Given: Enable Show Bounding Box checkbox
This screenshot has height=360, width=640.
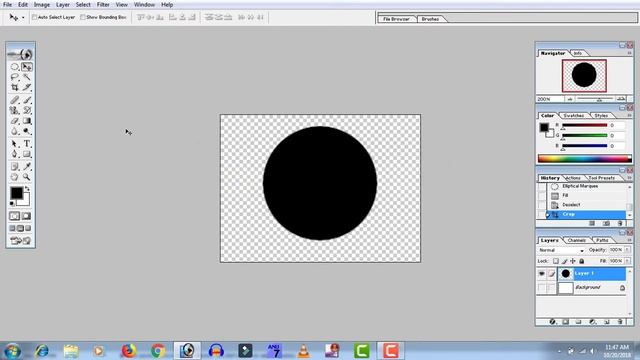Looking at the screenshot, I should point(83,17).
